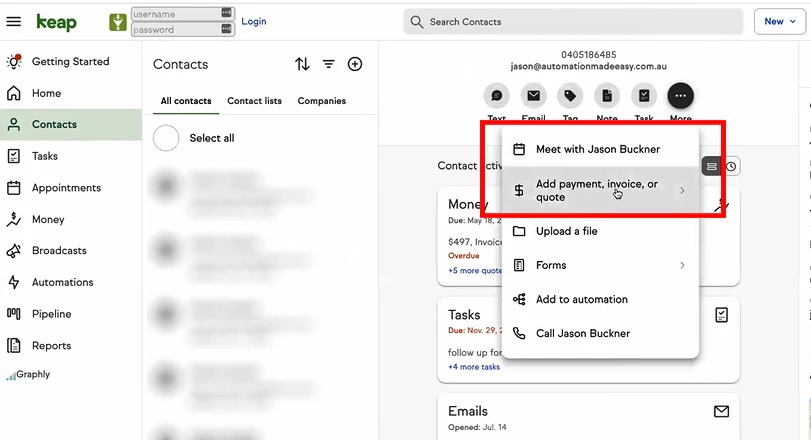This screenshot has height=440, width=811.
Task: Click the Note action icon
Action: coord(607,96)
